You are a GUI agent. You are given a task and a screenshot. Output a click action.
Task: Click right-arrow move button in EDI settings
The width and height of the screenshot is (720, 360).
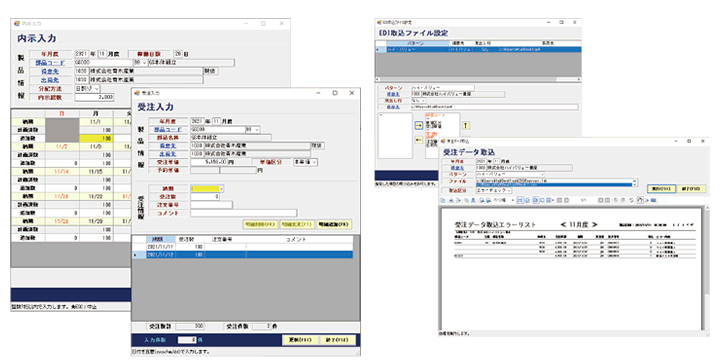(419, 125)
